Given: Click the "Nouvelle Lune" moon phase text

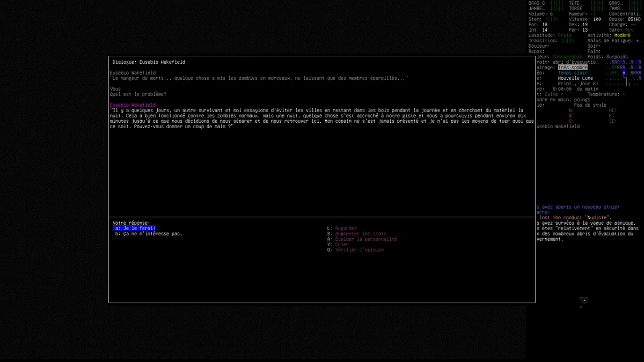Looking at the screenshot, I should (x=575, y=78).
